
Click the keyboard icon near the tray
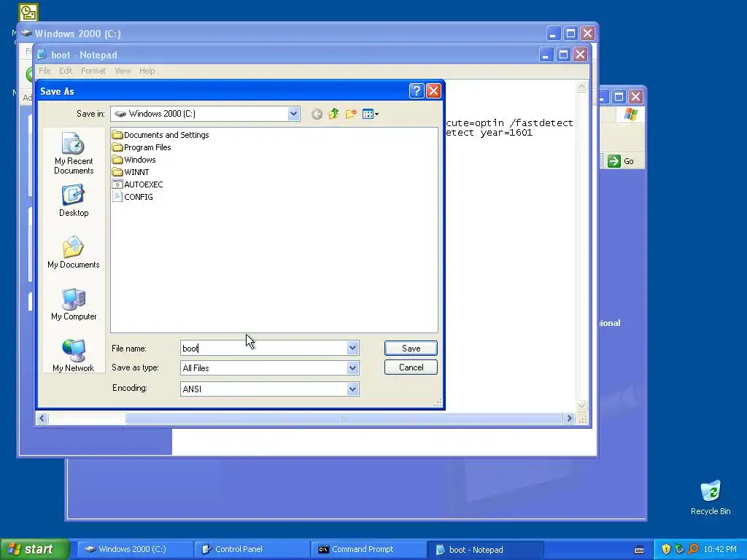[x=639, y=550]
